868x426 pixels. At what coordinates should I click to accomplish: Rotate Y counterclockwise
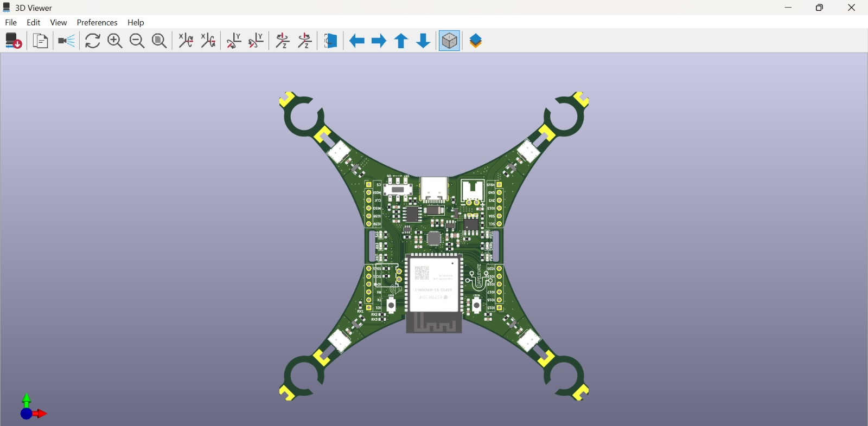click(x=257, y=41)
